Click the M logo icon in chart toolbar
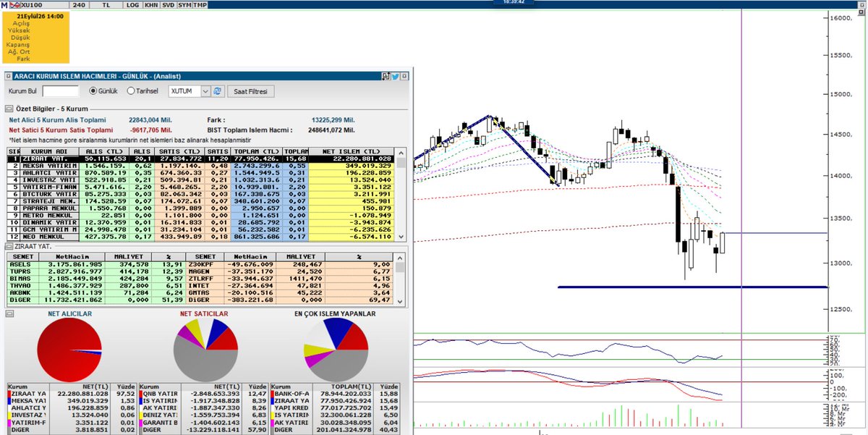This screenshot has height=435, width=868. (6, 4)
